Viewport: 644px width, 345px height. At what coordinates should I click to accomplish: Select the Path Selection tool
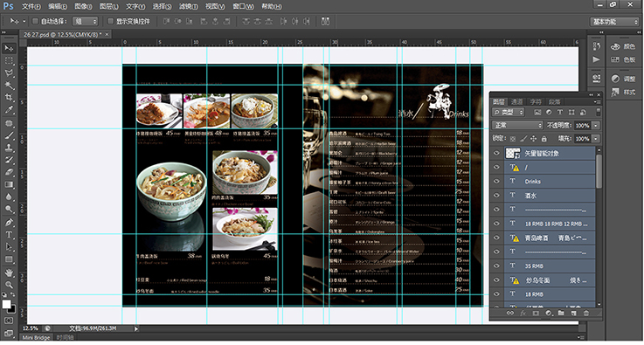pyautogui.click(x=9, y=247)
